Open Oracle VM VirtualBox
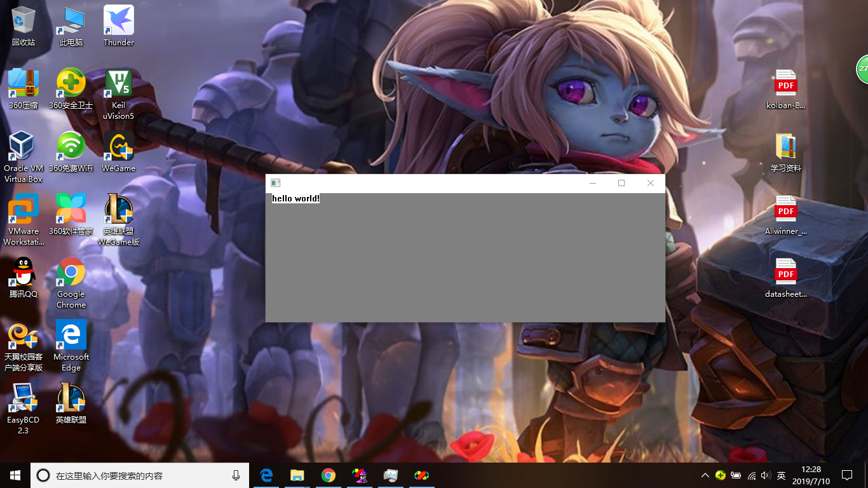The image size is (868, 488). [x=24, y=146]
